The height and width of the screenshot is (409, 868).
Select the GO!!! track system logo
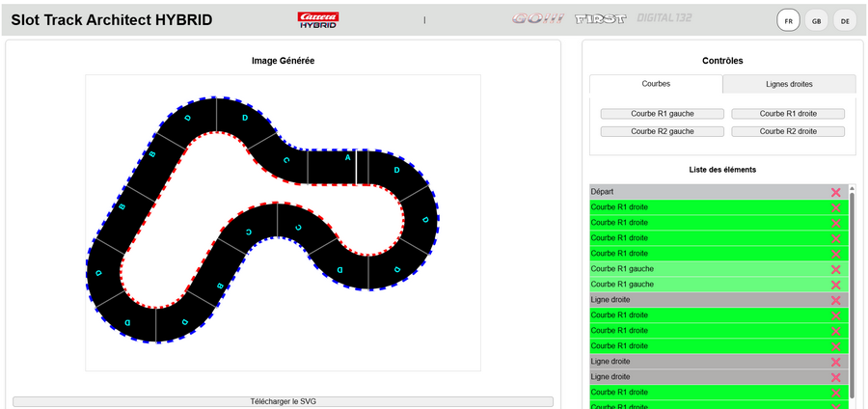coord(539,19)
